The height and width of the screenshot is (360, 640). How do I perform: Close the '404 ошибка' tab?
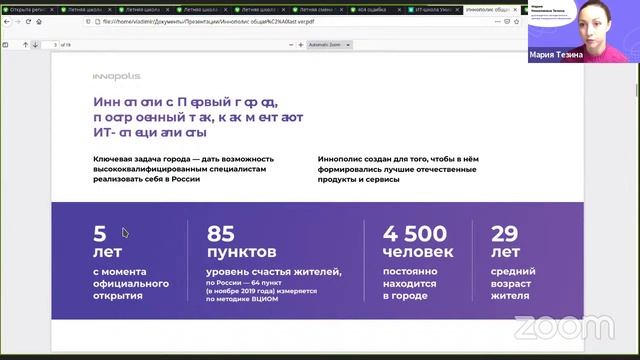click(x=399, y=9)
